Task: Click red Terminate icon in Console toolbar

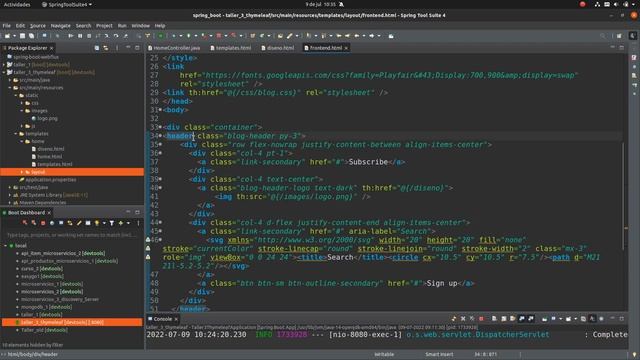Action: pos(481,319)
